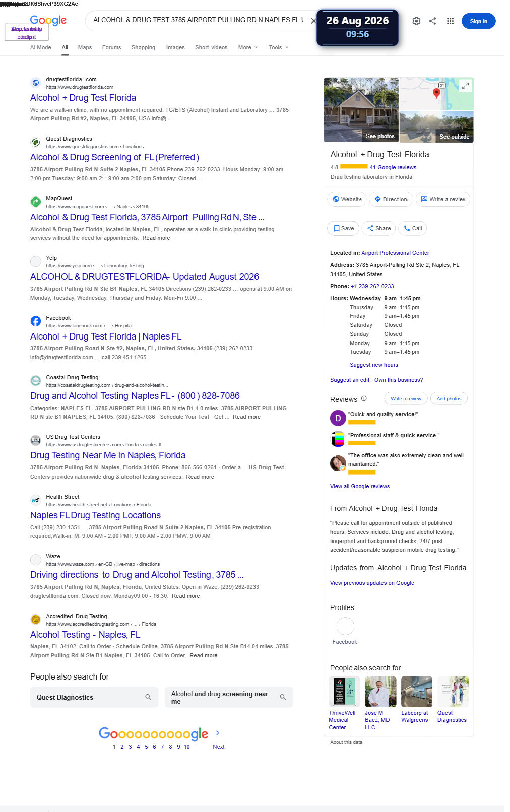Click the Health Street favicon

click(36, 500)
